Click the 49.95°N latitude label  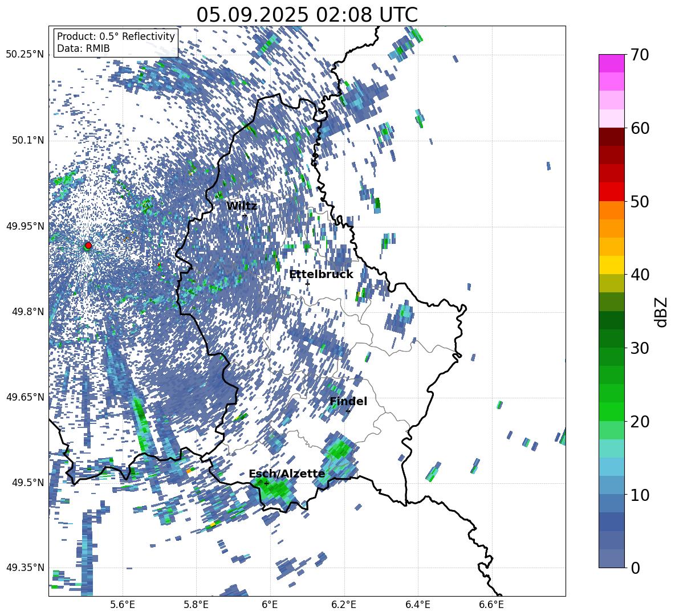[x=25, y=226]
